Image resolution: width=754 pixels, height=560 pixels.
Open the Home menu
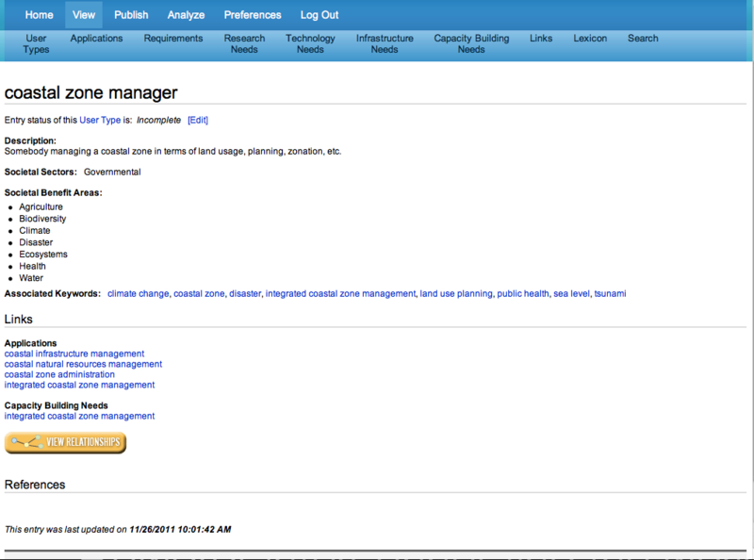[x=39, y=15]
